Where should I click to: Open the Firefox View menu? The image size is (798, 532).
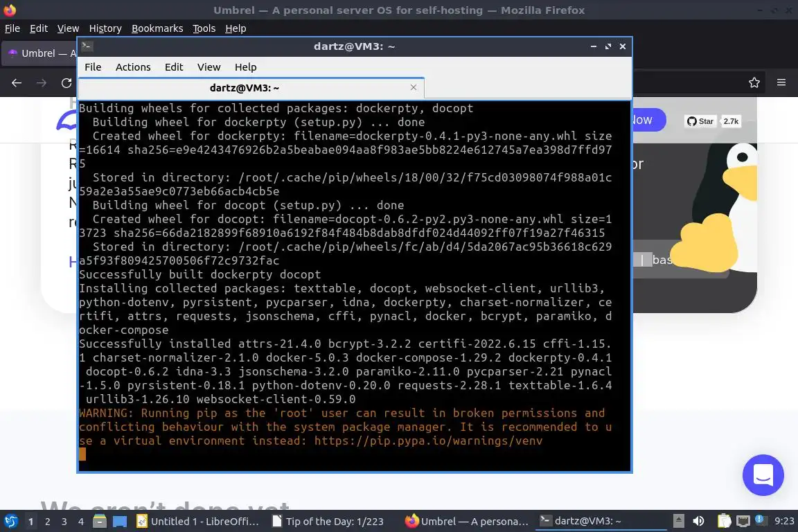tap(68, 28)
